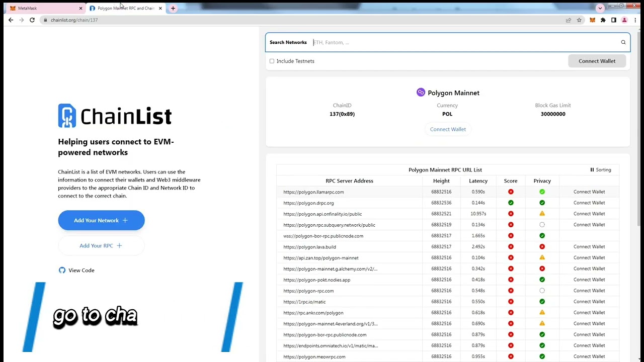
Task: Click the green privacy check for polygon-pokt.nodies.app
Action: pyautogui.click(x=542, y=280)
